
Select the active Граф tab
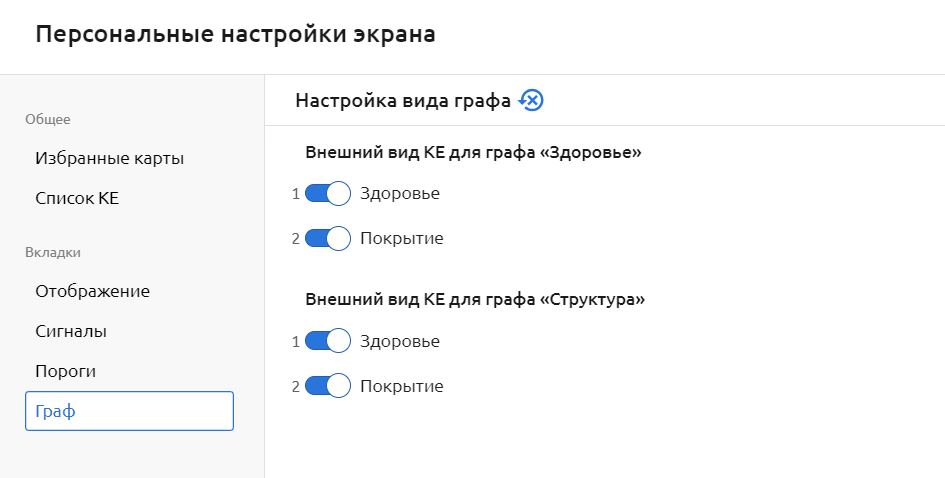pos(129,411)
